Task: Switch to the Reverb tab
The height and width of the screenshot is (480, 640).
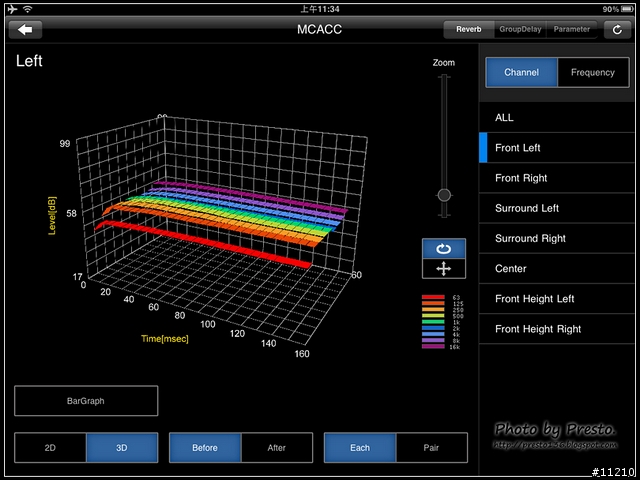Action: 469,29
